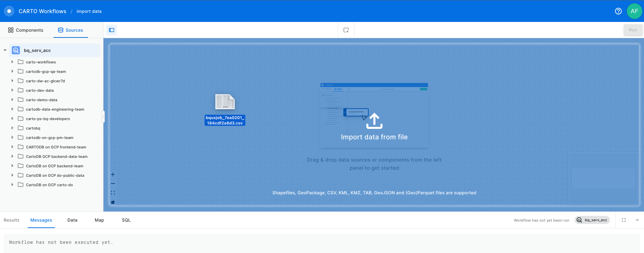Open the help question mark icon
Image resolution: width=644 pixels, height=253 pixels.
pyautogui.click(x=618, y=11)
